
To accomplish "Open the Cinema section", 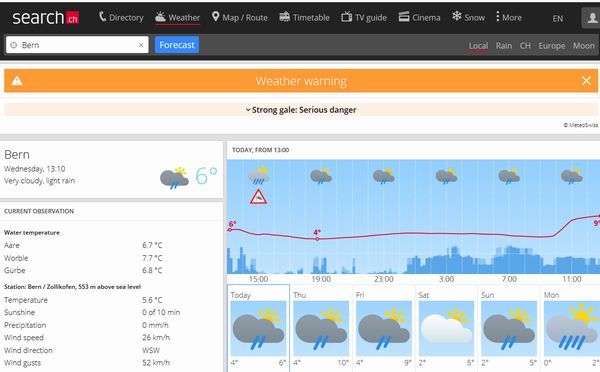I will [x=419, y=17].
